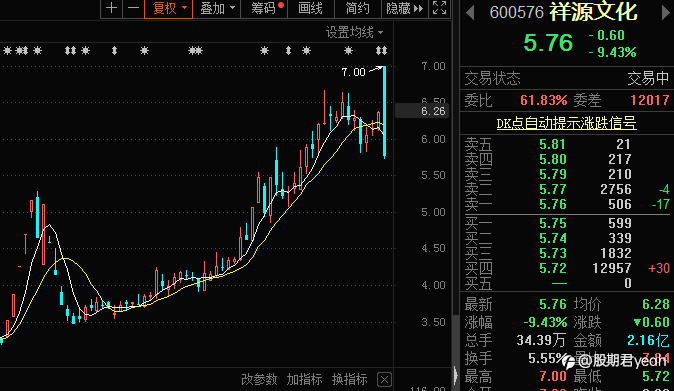The height and width of the screenshot is (391, 674).
Task: Open 设置均线 moving average settings
Action: [354, 32]
